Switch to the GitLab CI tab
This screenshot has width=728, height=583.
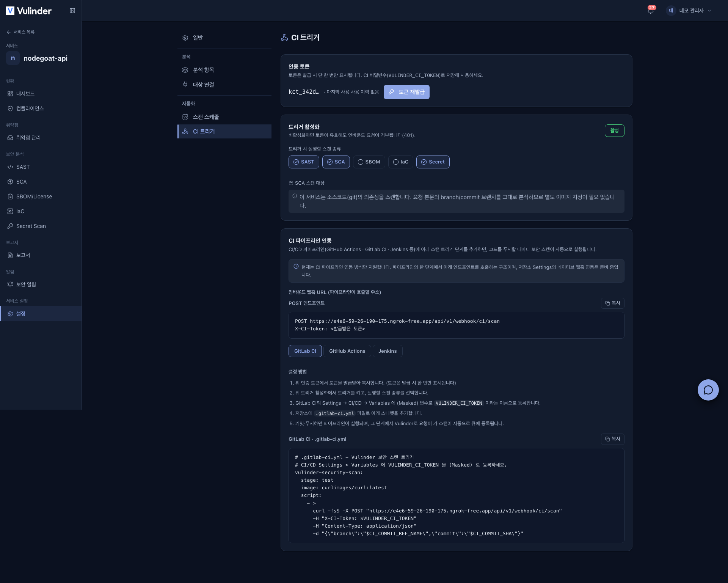click(305, 351)
